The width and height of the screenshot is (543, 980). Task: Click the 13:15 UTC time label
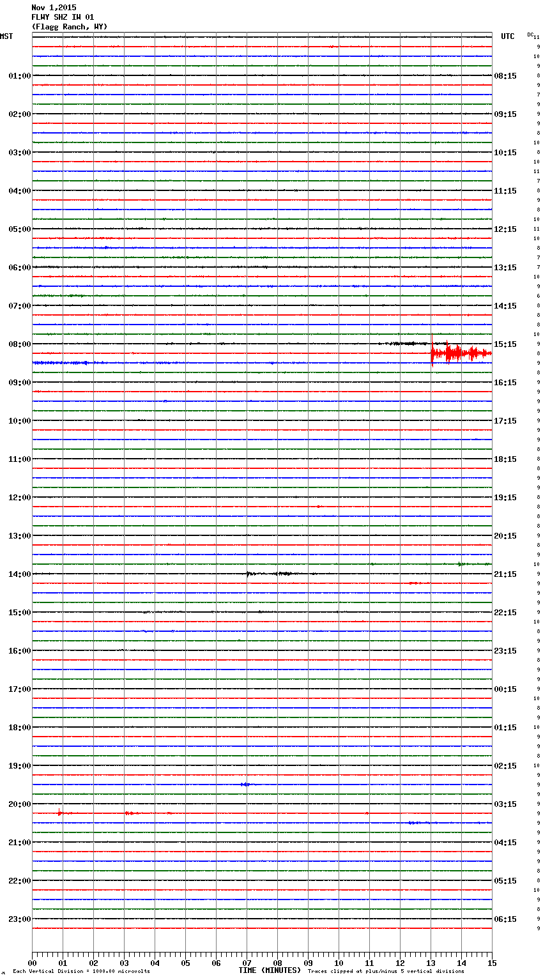tap(505, 268)
